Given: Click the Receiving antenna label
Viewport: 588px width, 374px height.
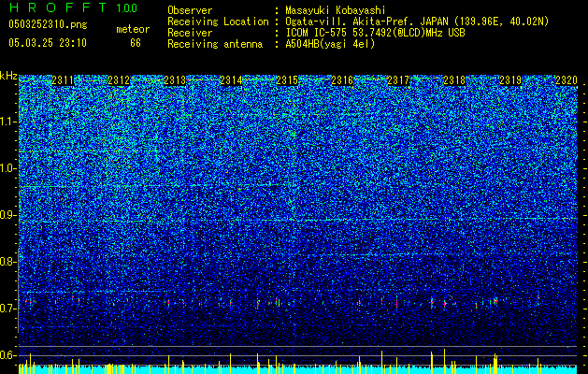Looking at the screenshot, I should pos(215,45).
